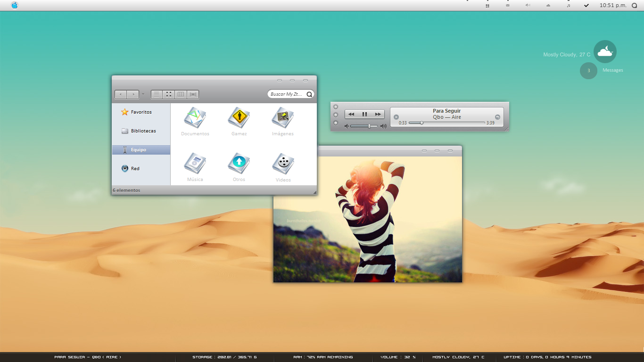Switch to column view in explorer
The image size is (644, 362).
pos(181,94)
